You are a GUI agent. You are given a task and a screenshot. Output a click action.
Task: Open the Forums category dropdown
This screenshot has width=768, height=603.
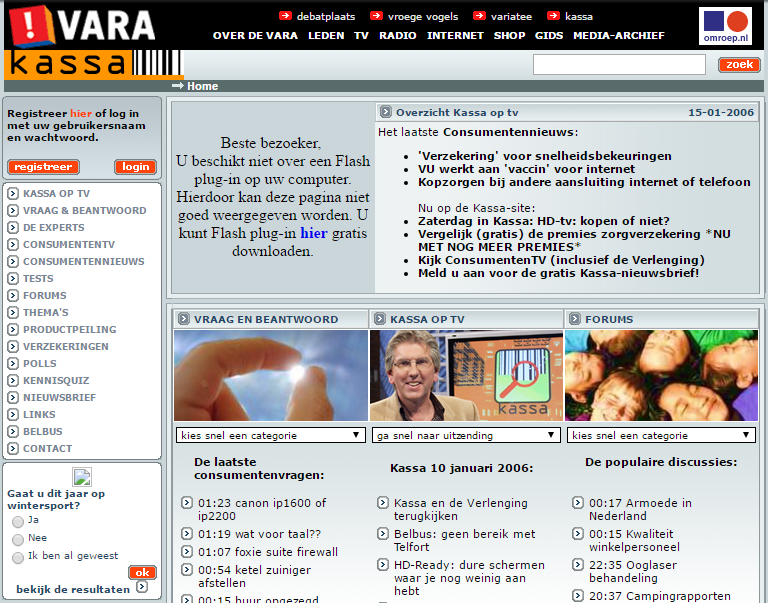click(661, 435)
